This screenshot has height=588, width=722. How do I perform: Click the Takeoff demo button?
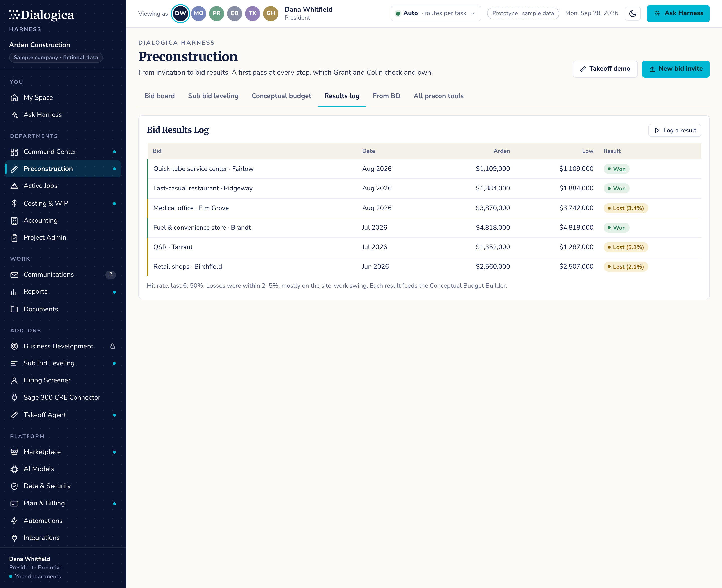point(605,69)
